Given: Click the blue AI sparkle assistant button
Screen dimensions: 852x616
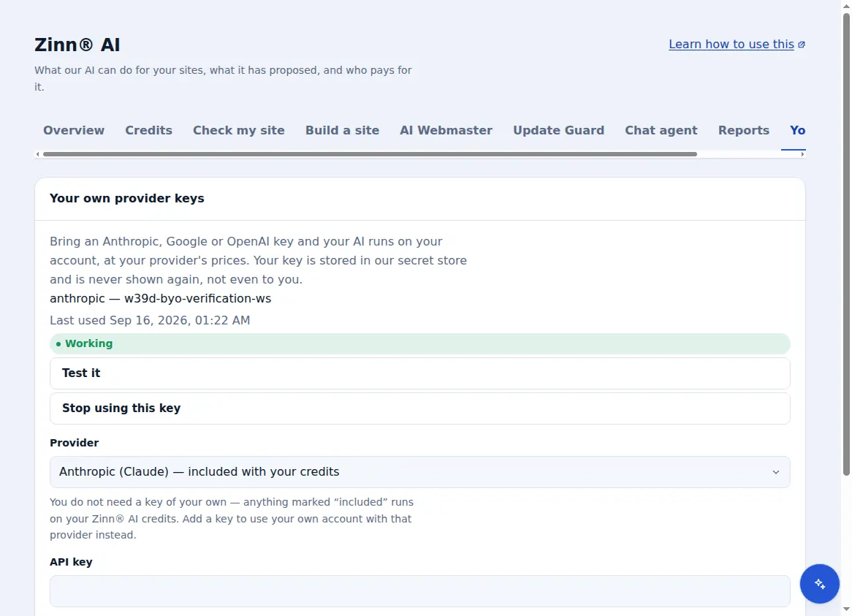Looking at the screenshot, I should point(819,583).
